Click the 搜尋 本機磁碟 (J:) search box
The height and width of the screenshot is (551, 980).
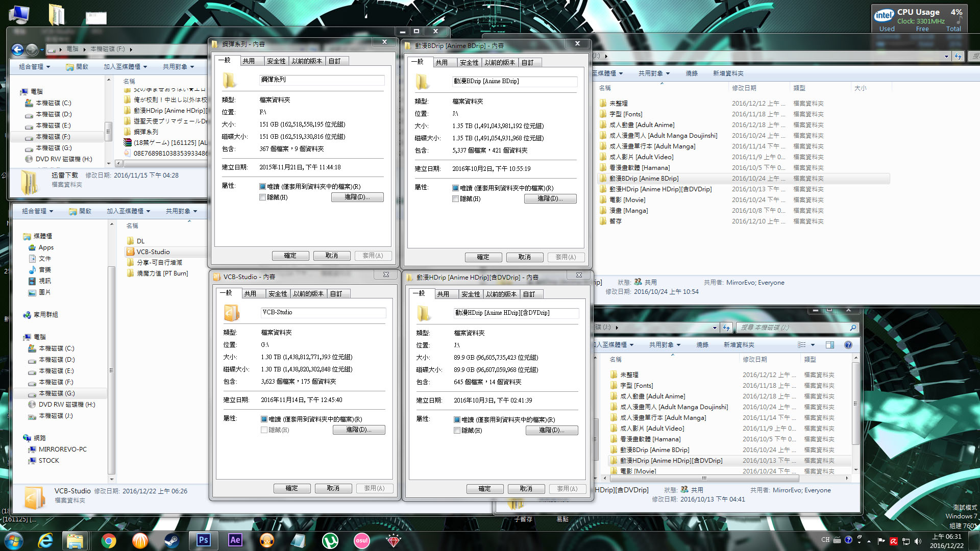(x=798, y=328)
